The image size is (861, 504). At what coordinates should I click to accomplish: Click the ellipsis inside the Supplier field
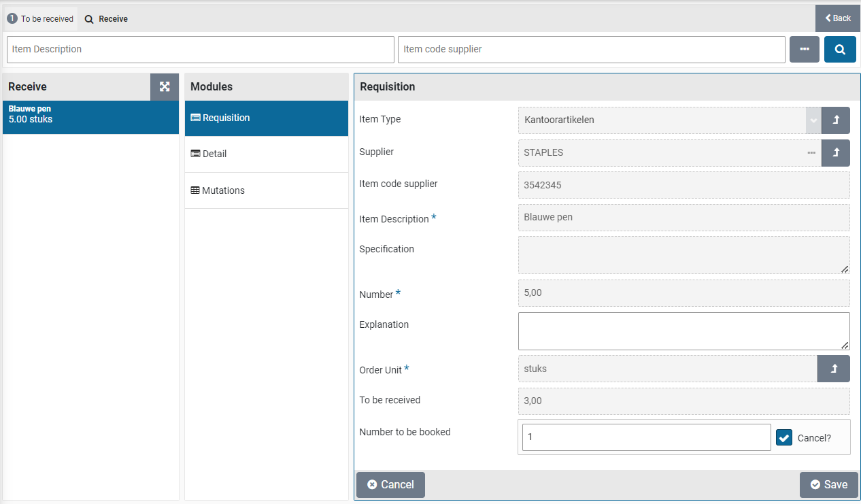(811, 153)
